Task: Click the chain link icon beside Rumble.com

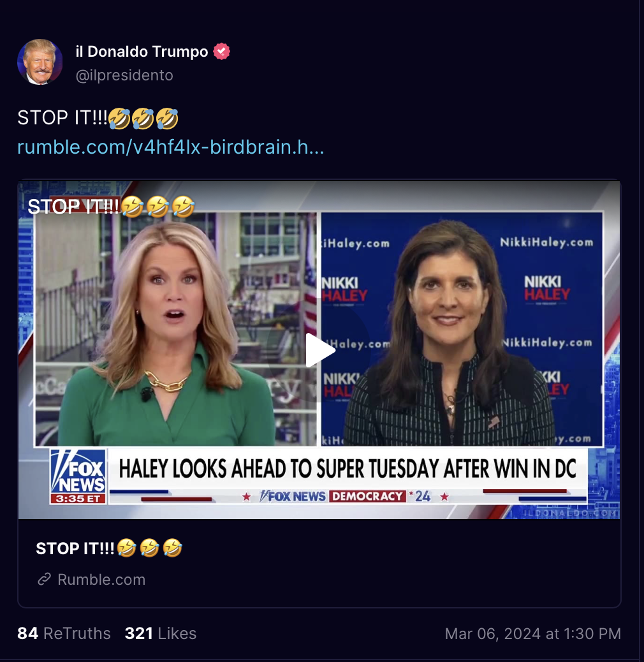Action: 44,579
